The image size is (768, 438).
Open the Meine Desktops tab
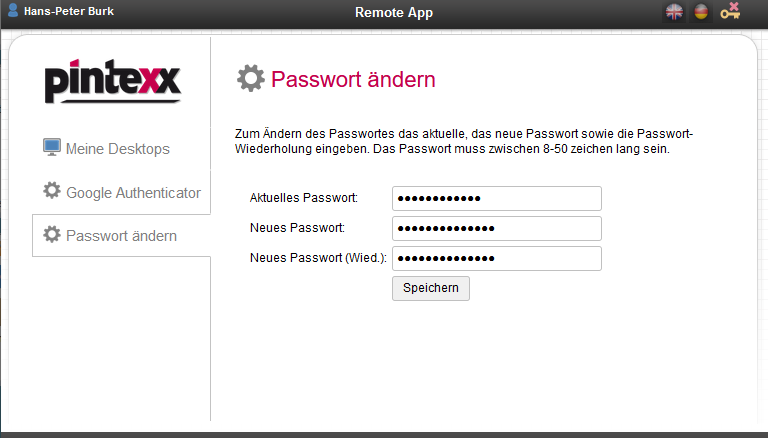click(x=118, y=149)
